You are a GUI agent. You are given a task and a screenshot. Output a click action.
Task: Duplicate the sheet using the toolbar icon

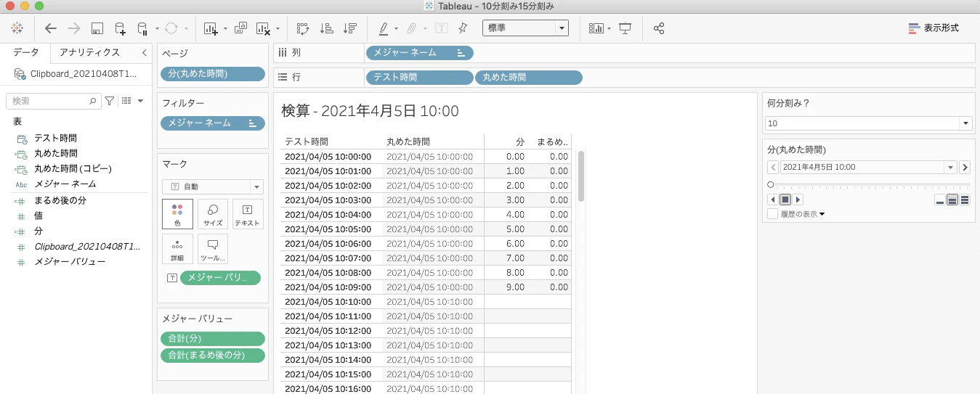[x=241, y=28]
